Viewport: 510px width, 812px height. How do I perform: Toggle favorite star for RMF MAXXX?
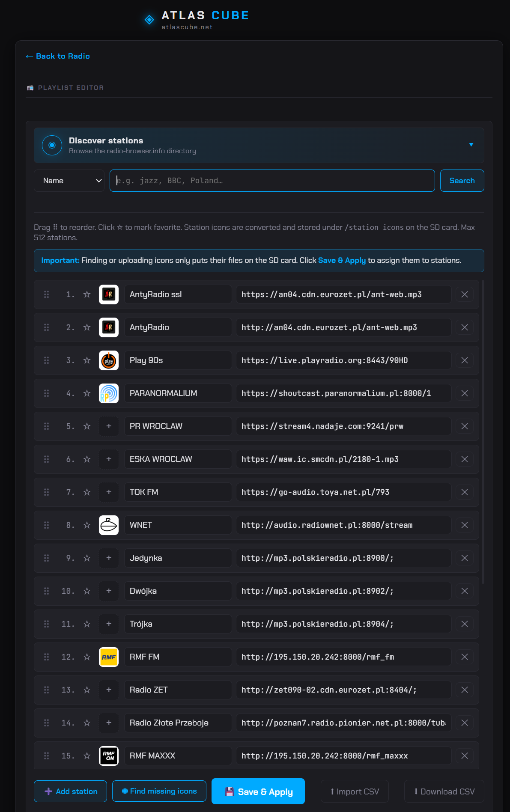tap(87, 756)
